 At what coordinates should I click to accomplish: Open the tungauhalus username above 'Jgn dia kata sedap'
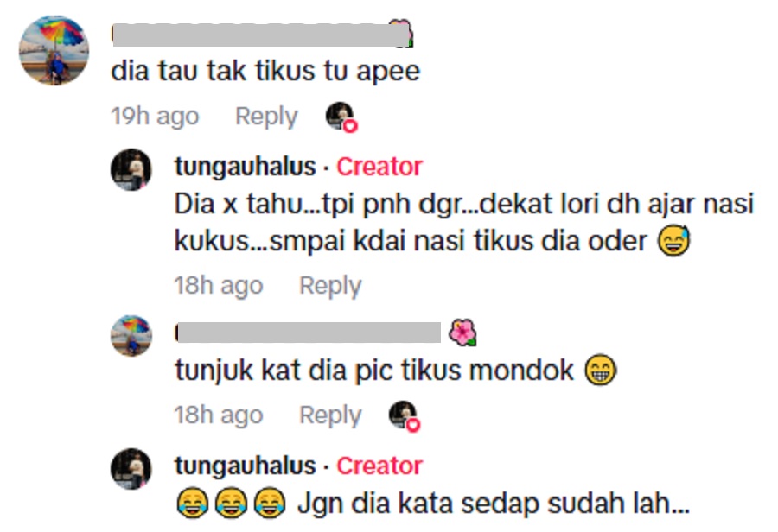[246, 465]
